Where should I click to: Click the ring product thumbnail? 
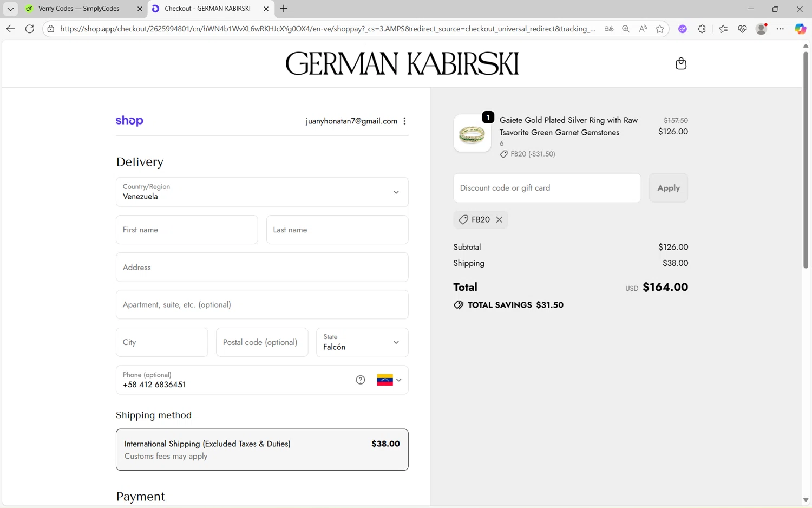(472, 133)
